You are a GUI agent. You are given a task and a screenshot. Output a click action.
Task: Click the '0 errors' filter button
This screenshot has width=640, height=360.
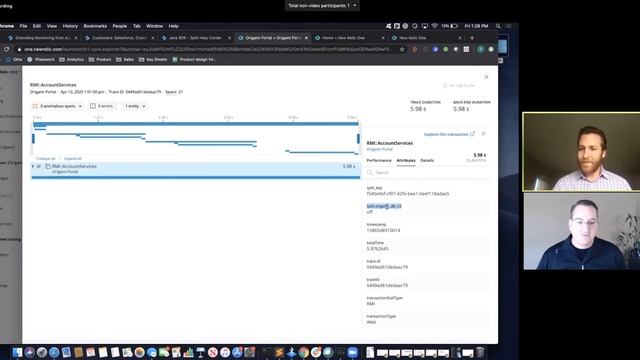(x=102, y=106)
